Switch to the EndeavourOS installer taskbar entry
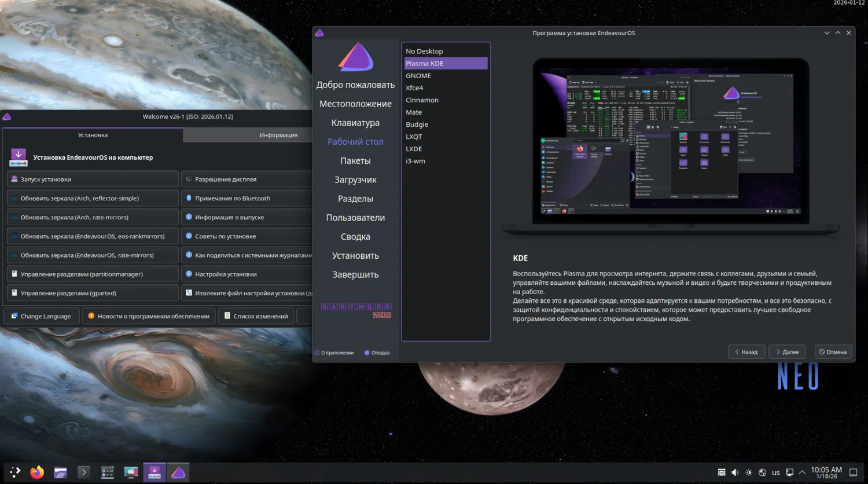The height and width of the screenshot is (484, 868). tap(178, 472)
